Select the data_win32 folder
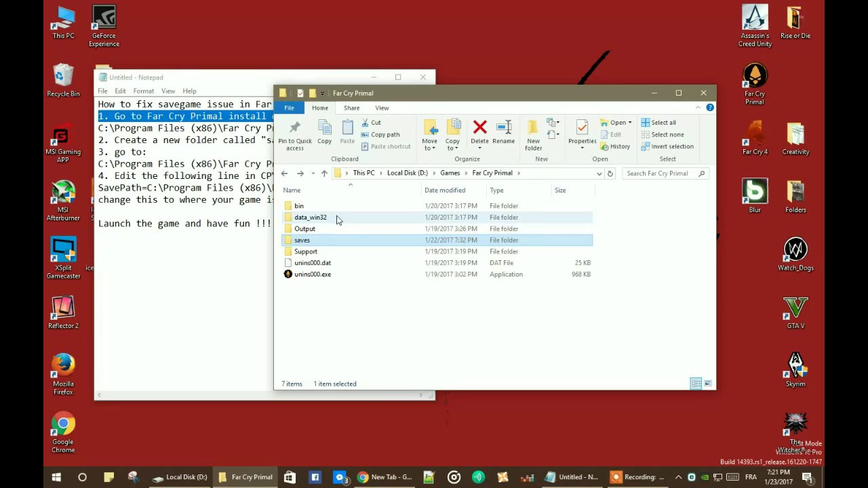 (x=437, y=218)
